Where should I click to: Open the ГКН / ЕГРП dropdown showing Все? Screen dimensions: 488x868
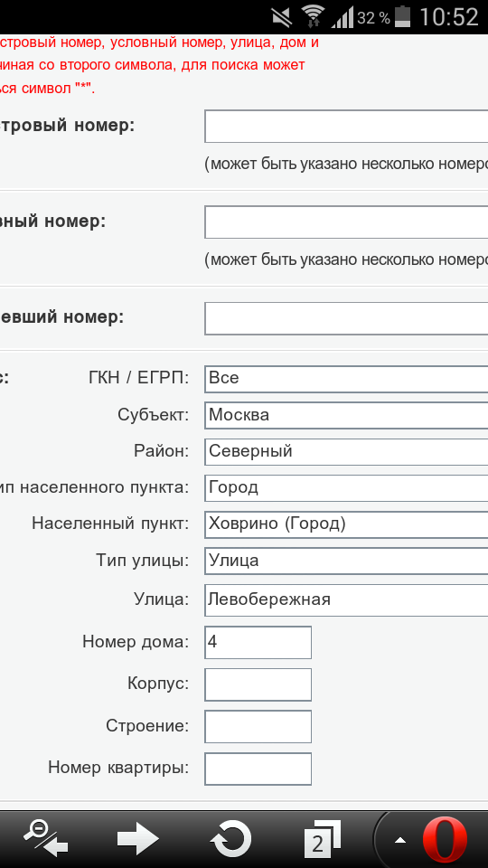[346, 379]
